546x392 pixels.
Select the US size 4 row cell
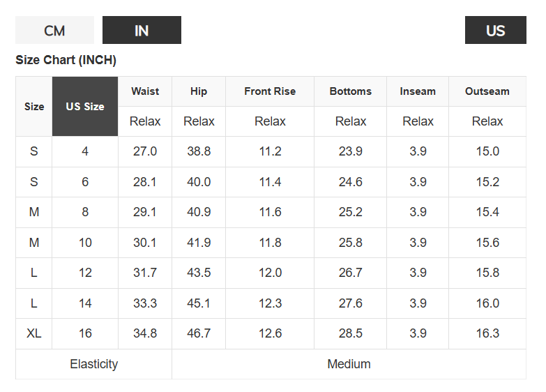[85, 151]
